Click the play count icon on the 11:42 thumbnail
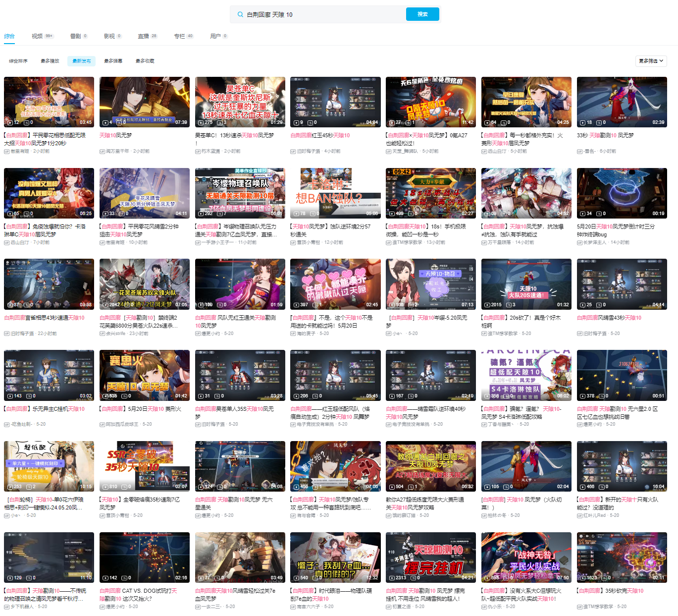The height and width of the screenshot is (616, 678). click(x=392, y=122)
